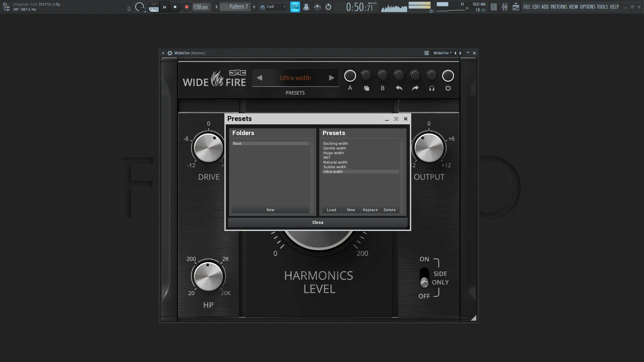
Task: Click the redo arrow icon
Action: tap(415, 88)
